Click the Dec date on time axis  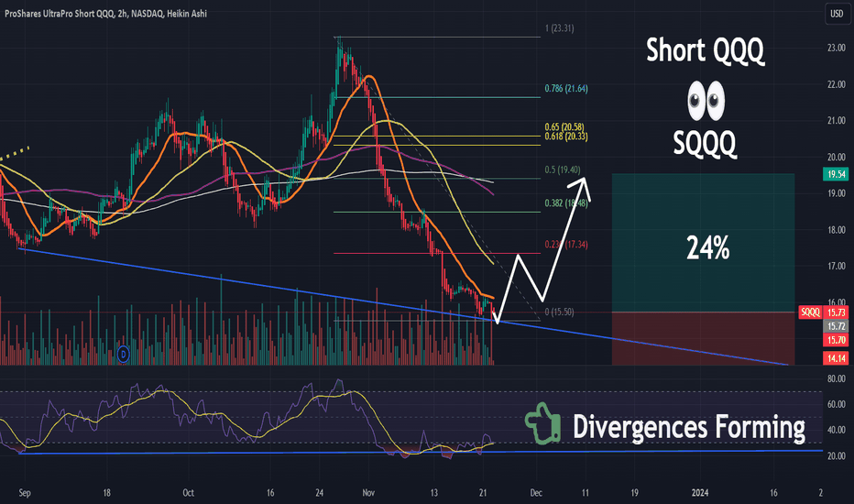(536, 493)
